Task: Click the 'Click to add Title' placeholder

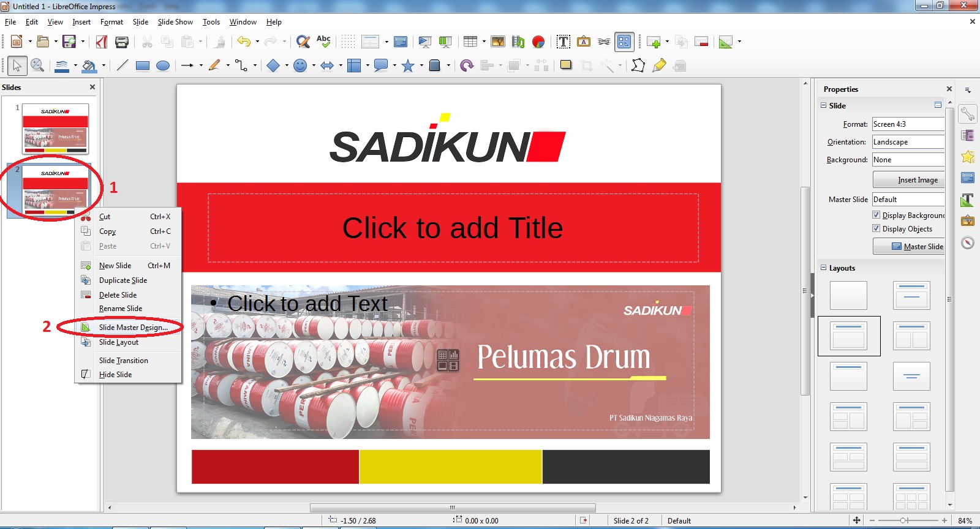Action: [453, 228]
